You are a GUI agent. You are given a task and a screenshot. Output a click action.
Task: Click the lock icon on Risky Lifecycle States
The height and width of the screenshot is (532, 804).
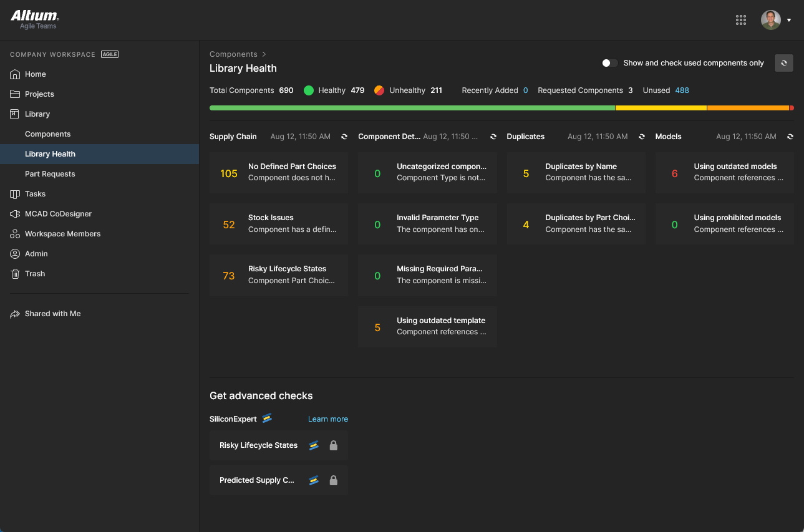333,445
